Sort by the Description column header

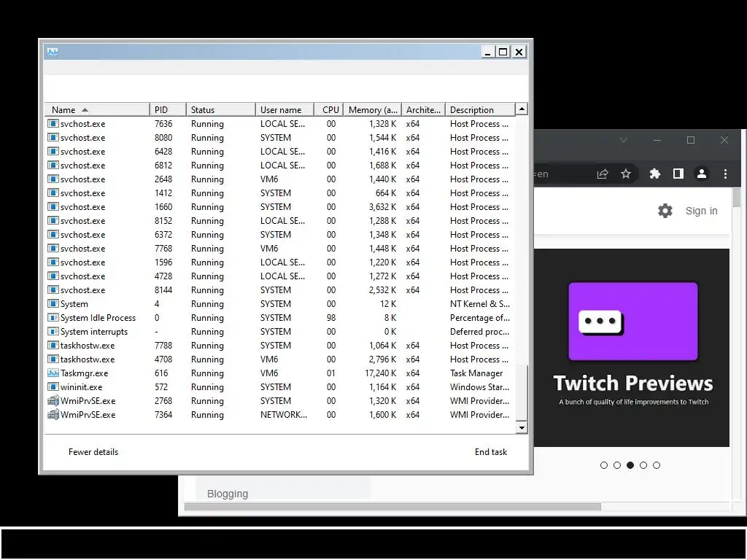pos(480,109)
